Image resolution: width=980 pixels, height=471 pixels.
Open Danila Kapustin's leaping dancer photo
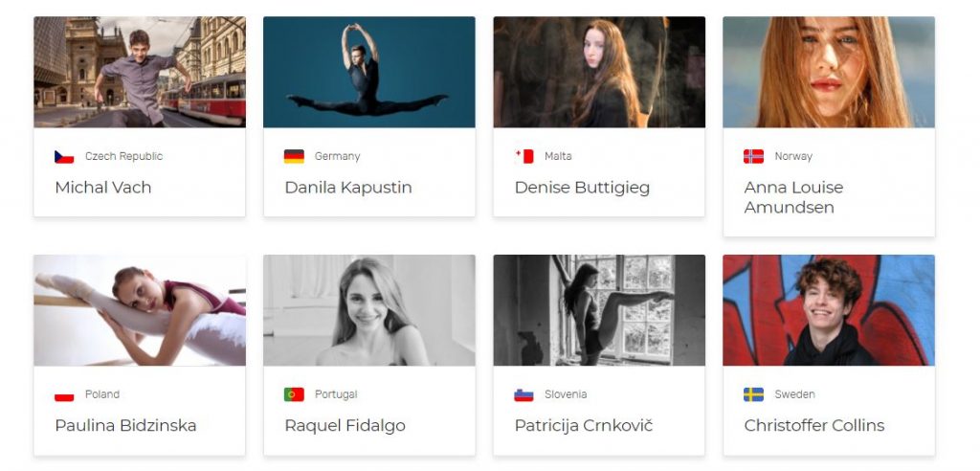pyautogui.click(x=369, y=72)
